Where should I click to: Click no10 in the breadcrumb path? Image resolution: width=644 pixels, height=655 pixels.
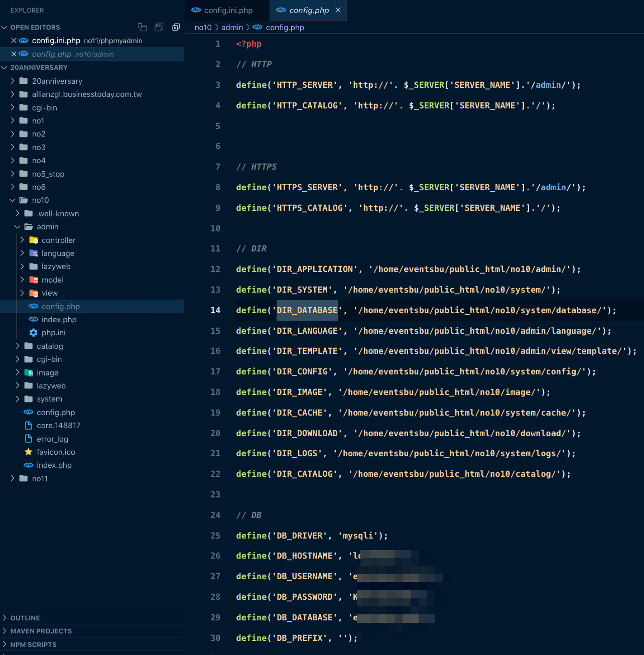(203, 28)
